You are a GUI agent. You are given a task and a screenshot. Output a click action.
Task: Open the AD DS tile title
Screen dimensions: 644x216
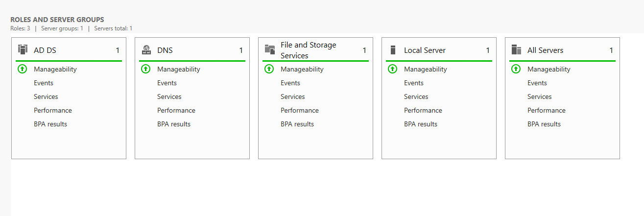45,50
